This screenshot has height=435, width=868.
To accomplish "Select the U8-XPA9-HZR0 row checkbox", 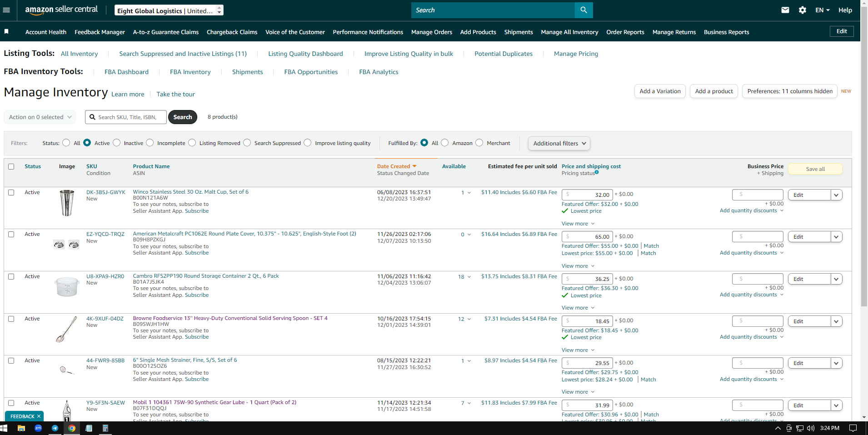I will [x=11, y=276].
